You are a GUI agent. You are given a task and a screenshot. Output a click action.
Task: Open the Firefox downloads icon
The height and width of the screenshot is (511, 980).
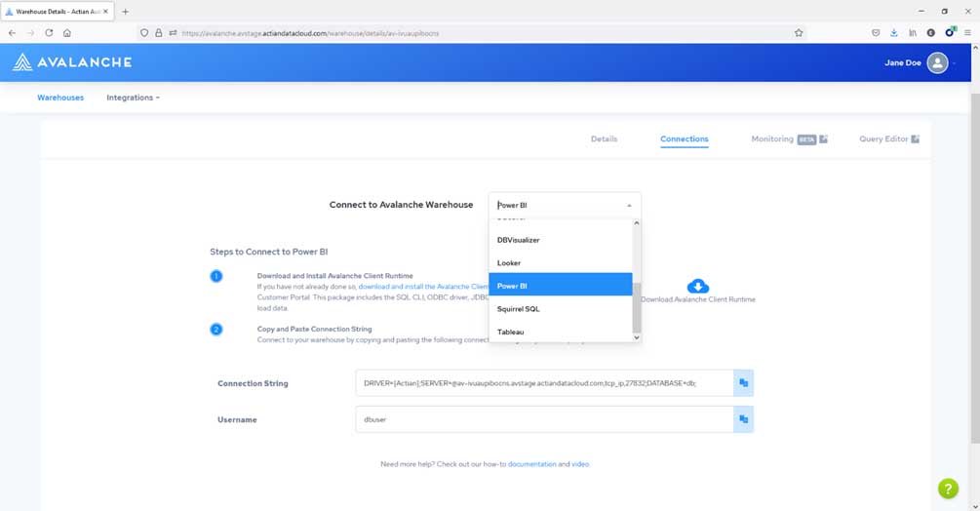tap(894, 33)
